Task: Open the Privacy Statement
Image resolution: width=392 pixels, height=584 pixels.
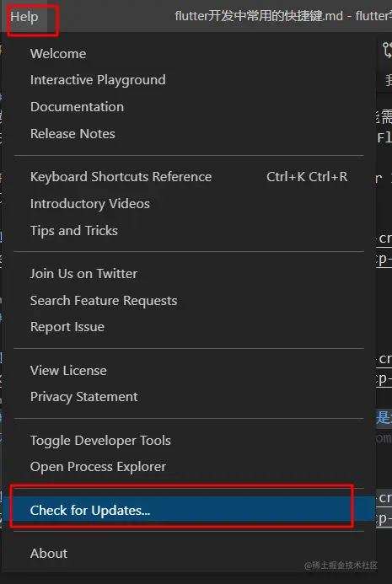Action: click(x=189, y=397)
